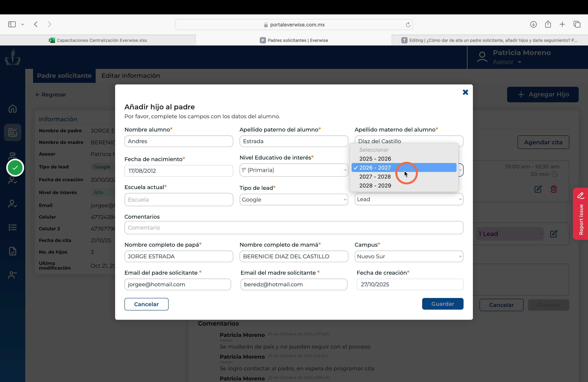Viewport: 588px width, 382px height.
Task: Open the home icon in left sidebar
Action: (13, 109)
